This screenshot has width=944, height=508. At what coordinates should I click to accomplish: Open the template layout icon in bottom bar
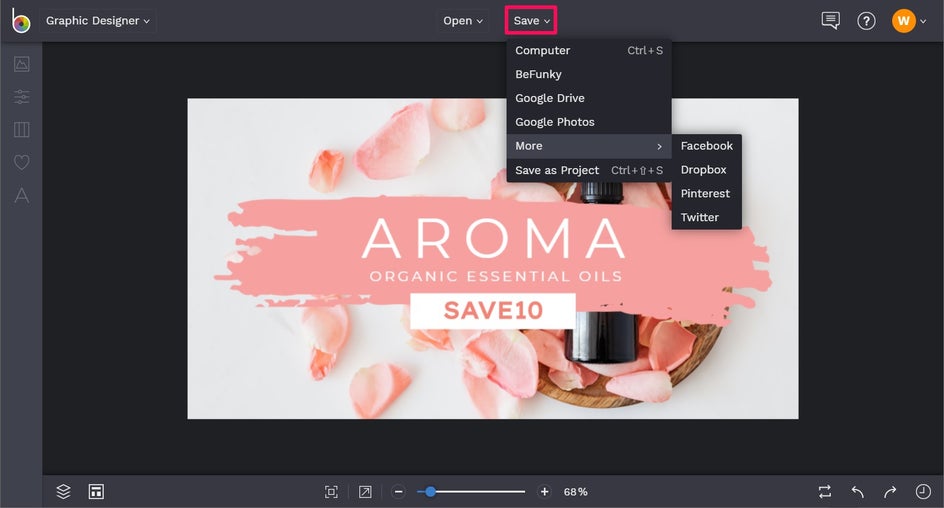96,492
